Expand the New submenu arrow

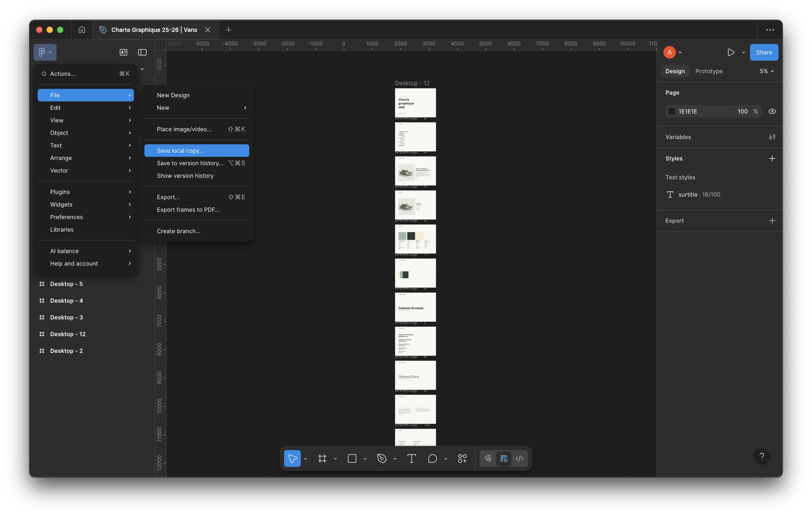pos(245,107)
